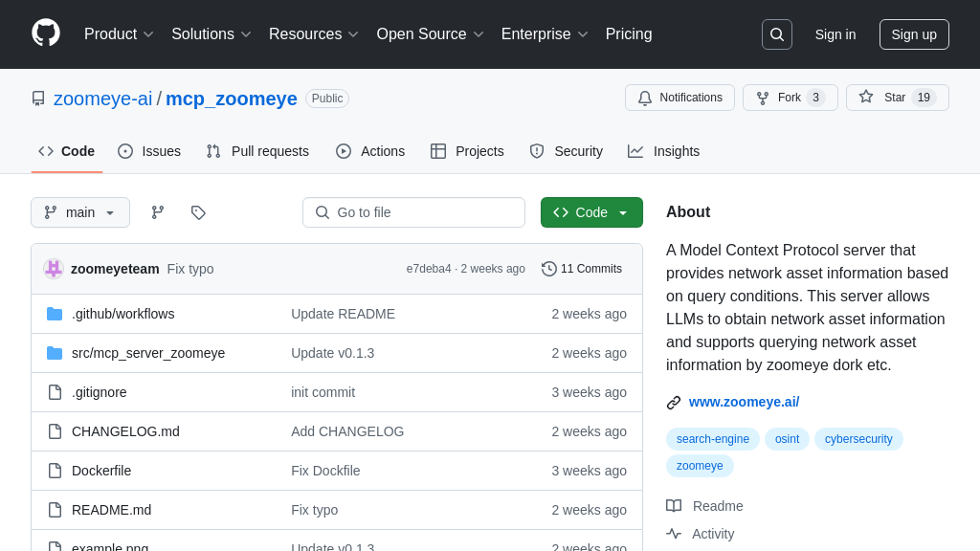Open the Dockerfile
This screenshot has width=980, height=551.
101,471
